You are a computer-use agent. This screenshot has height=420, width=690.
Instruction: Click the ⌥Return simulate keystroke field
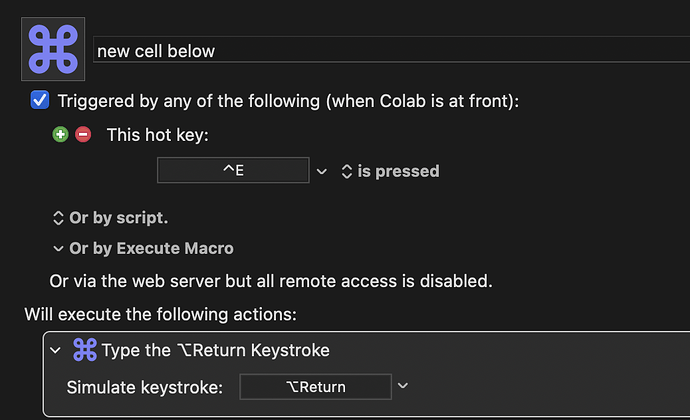coord(316,387)
